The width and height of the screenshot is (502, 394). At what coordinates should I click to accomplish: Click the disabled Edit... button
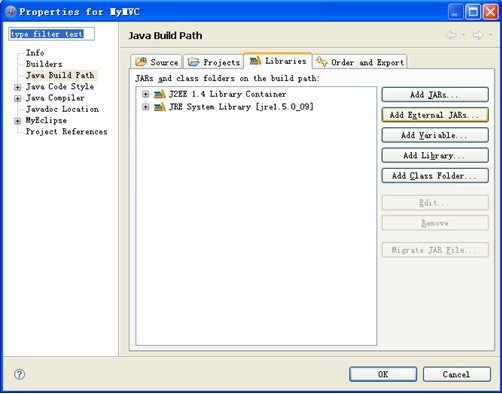pyautogui.click(x=435, y=203)
